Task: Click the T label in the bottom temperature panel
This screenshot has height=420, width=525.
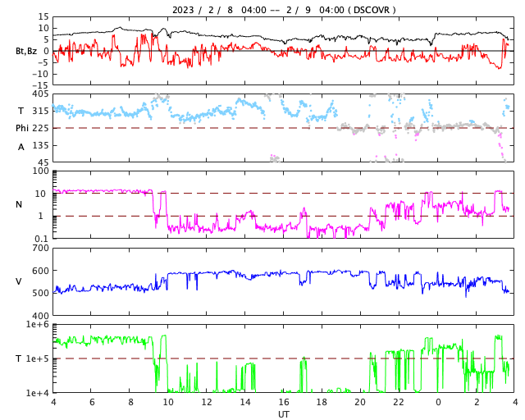Action: coord(19,358)
